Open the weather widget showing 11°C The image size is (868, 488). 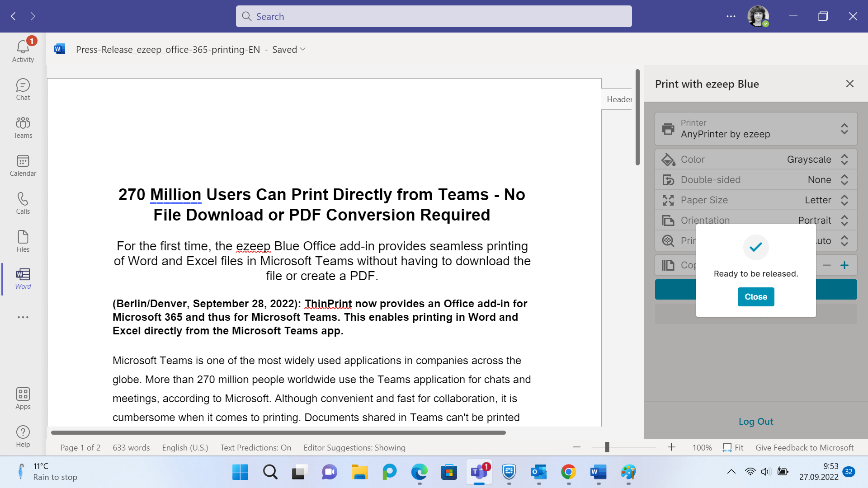point(47,472)
